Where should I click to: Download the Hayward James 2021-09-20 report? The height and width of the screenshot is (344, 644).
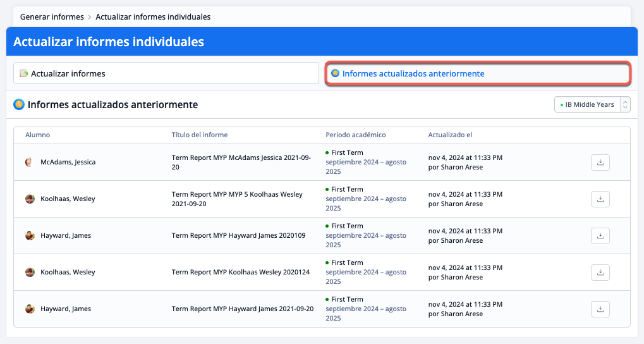(600, 309)
